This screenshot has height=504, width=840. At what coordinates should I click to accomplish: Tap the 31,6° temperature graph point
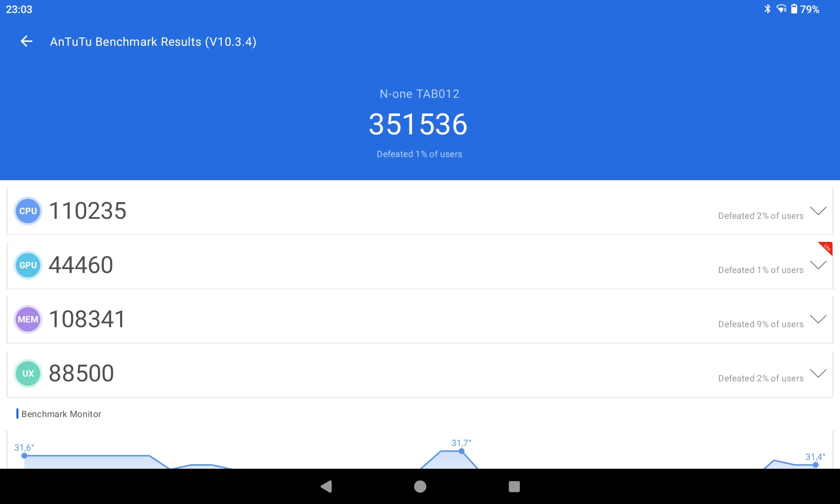pos(24,455)
